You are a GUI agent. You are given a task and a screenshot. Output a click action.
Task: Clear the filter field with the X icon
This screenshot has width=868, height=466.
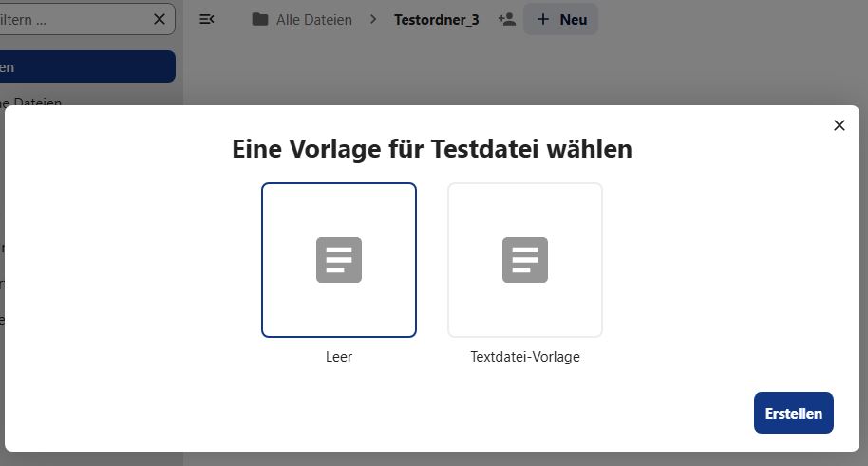pos(159,19)
